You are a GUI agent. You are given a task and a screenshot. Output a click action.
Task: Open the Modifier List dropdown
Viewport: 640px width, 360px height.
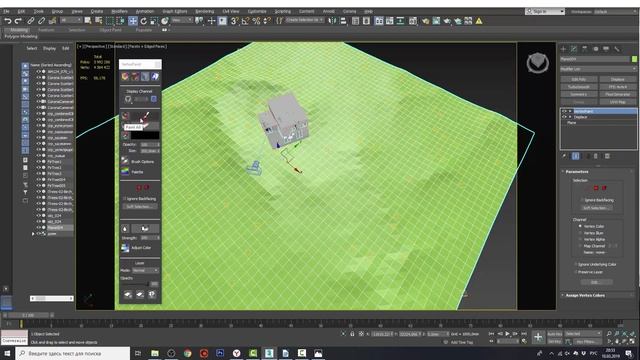coord(598,69)
